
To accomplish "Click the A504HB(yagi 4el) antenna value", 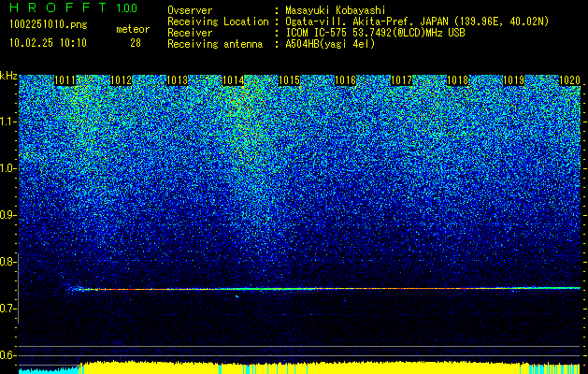I will [330, 44].
